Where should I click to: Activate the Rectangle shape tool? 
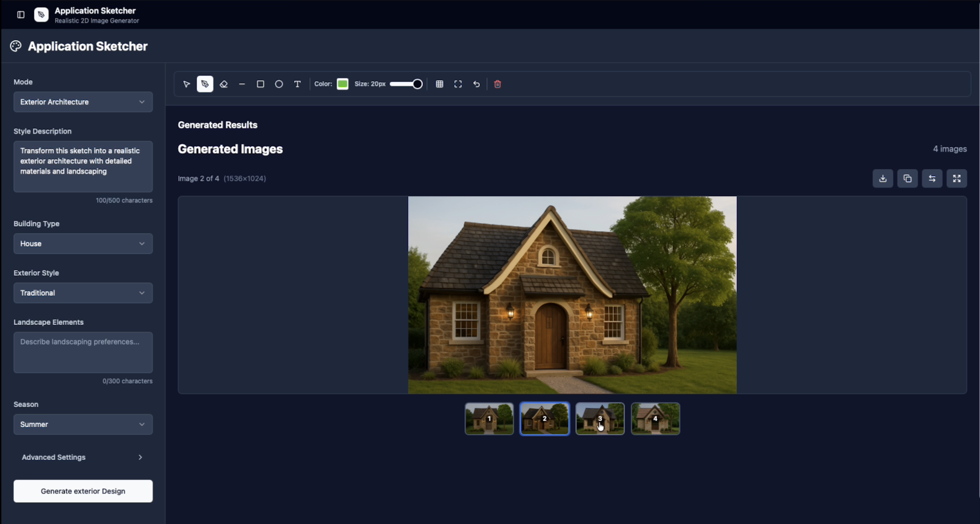(260, 84)
